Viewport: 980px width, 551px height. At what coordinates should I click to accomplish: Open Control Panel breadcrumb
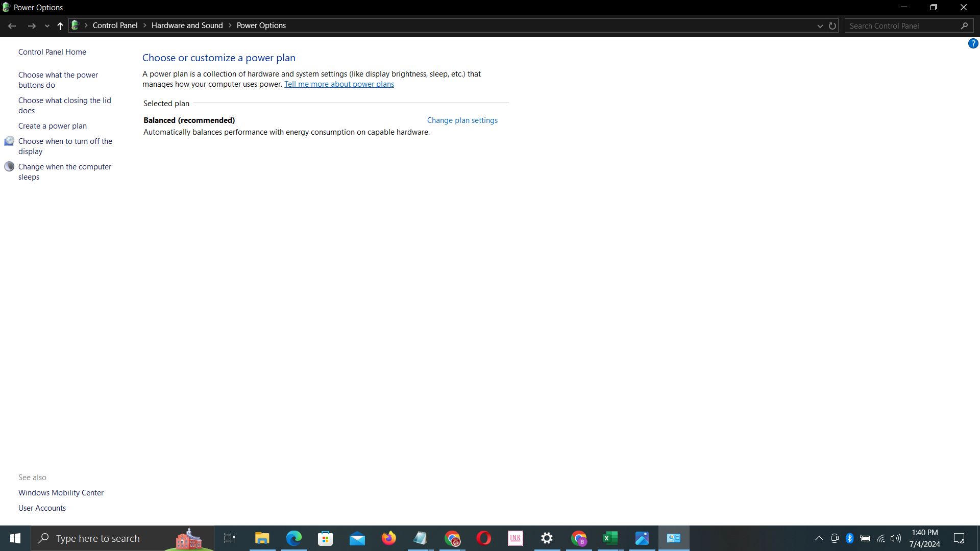(115, 26)
